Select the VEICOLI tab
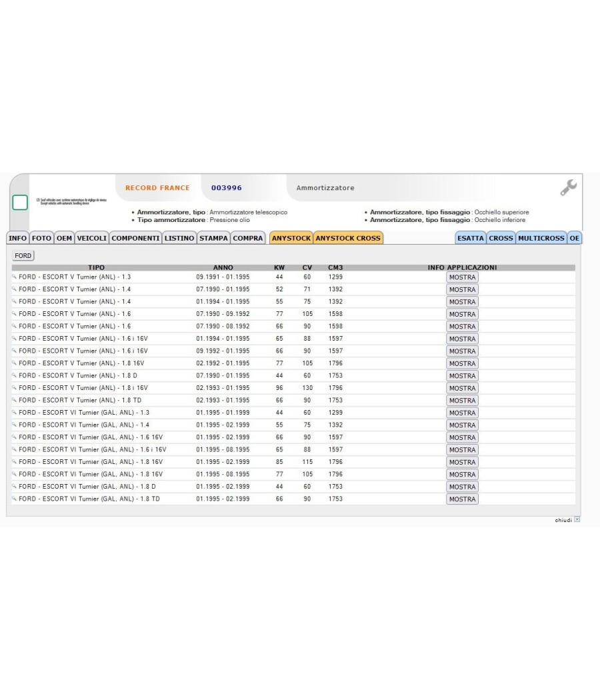This screenshot has width=600, height=700. 92,238
